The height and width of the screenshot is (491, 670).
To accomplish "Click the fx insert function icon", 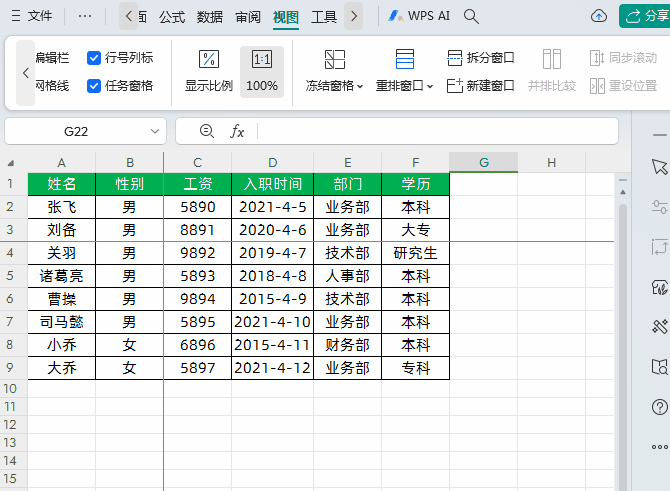I will pyautogui.click(x=237, y=131).
